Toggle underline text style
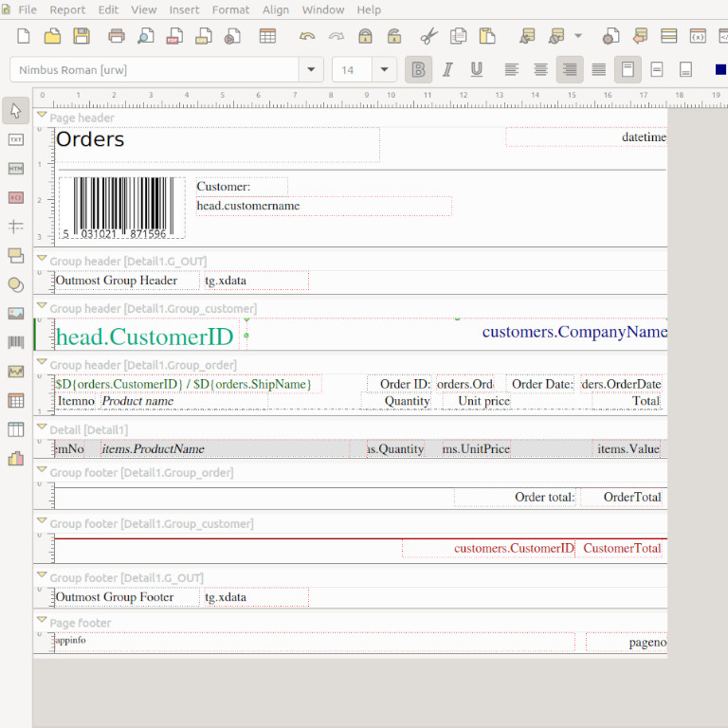Viewport: 728px width, 728px height. 476,70
